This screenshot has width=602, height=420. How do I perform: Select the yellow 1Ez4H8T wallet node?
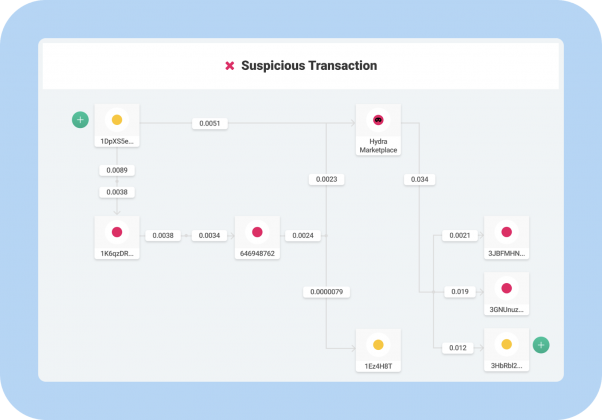pyautogui.click(x=378, y=350)
